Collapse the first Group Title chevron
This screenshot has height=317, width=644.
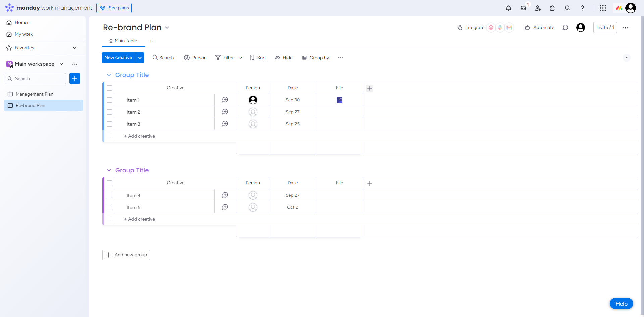pyautogui.click(x=109, y=75)
